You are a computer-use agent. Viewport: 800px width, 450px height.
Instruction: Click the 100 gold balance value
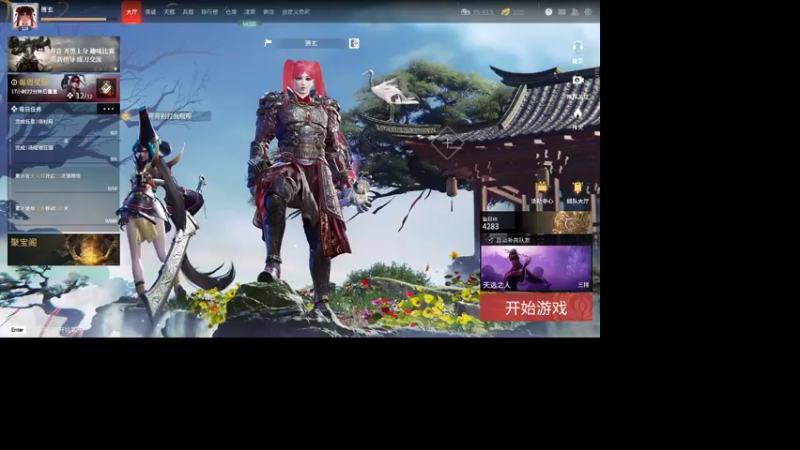pyautogui.click(x=518, y=12)
